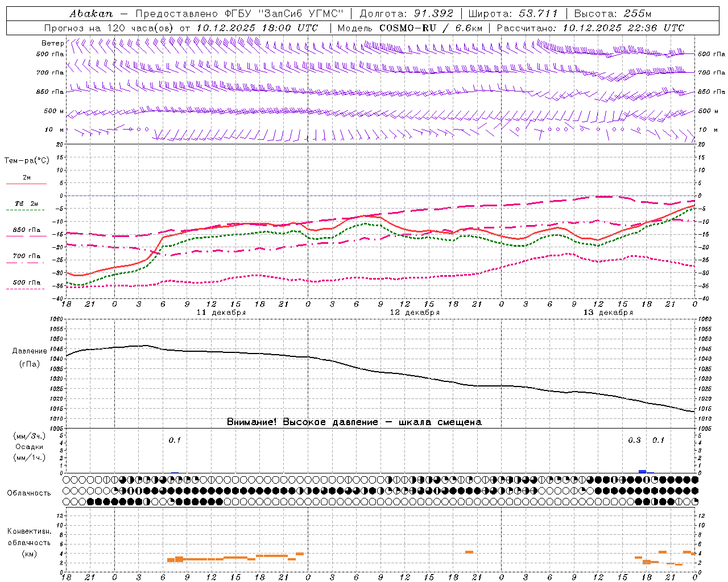The image size is (728, 582).
Task: Click dashed line sample under '500 гПа' legend
Action: click(x=25, y=289)
